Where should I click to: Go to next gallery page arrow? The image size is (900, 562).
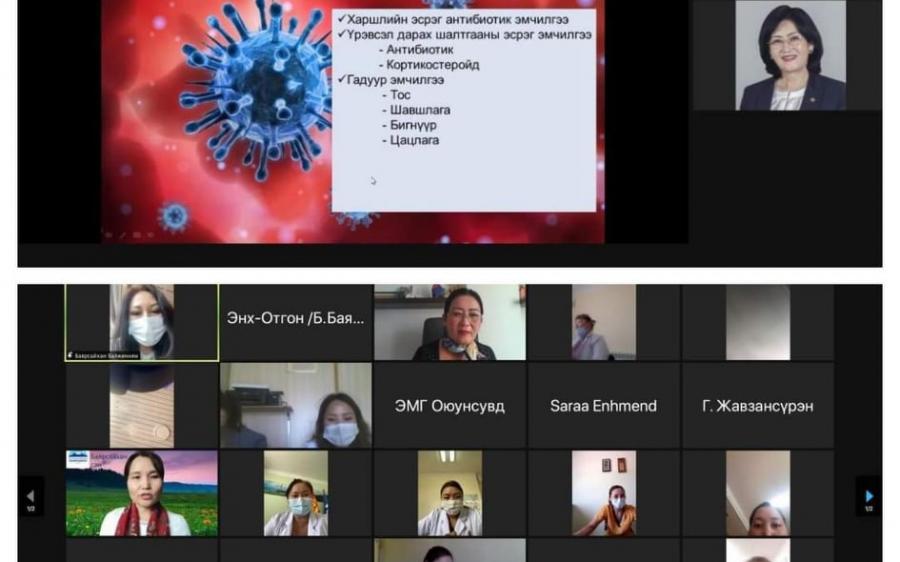click(x=868, y=496)
